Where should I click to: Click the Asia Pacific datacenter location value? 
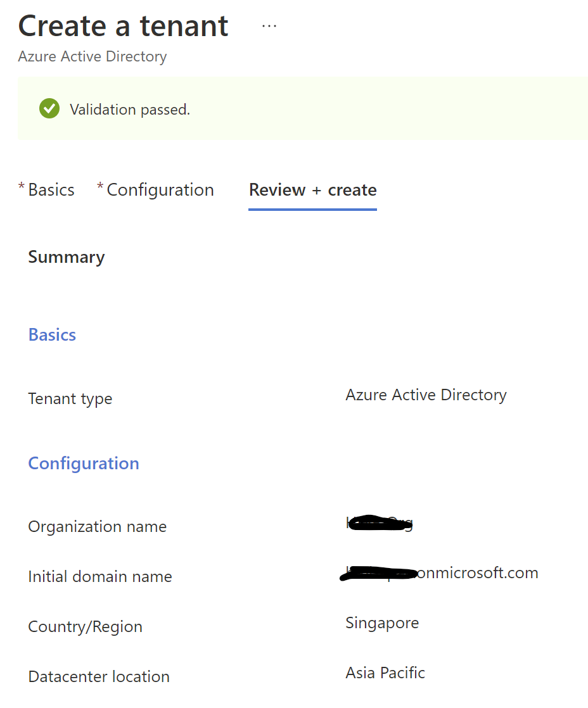[385, 673]
